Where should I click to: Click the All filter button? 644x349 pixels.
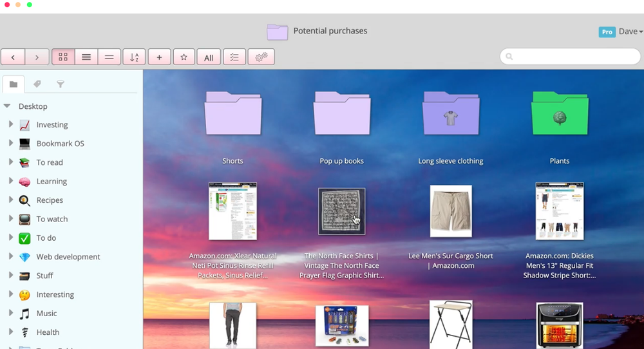point(209,57)
